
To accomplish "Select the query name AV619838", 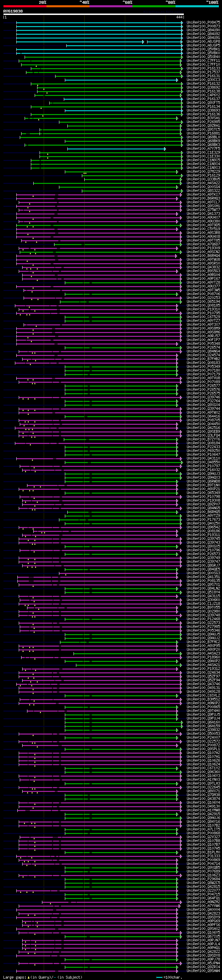I will [13, 11].
